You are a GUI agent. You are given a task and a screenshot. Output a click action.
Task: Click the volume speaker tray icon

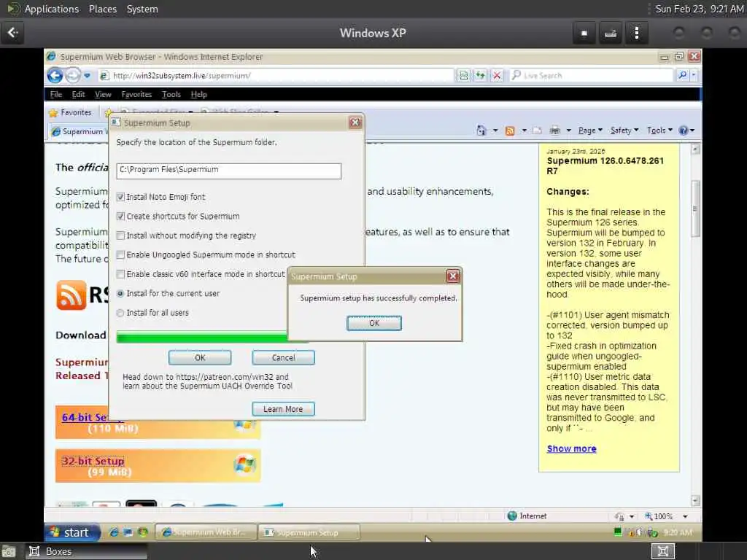639,532
